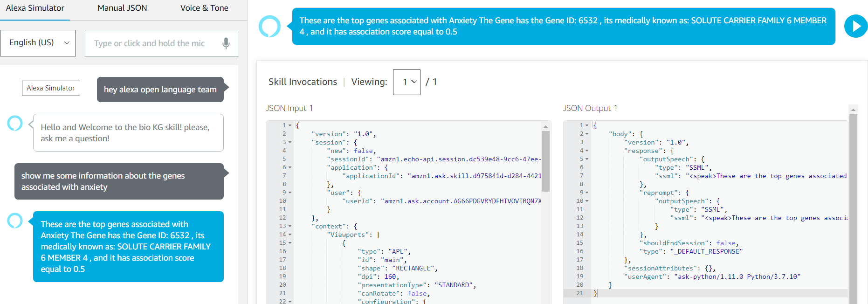
Task: Click the "dpi": 160 line
Action: pyautogui.click(x=379, y=276)
